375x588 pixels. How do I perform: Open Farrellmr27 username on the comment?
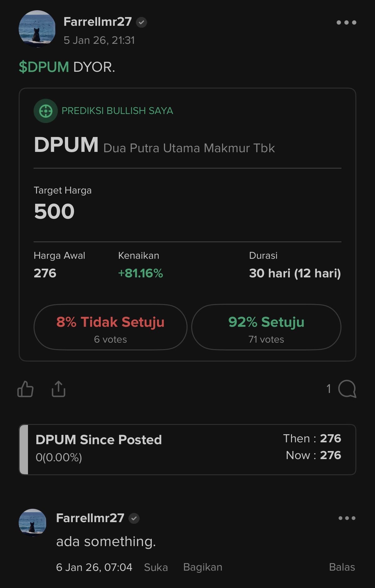click(x=90, y=518)
